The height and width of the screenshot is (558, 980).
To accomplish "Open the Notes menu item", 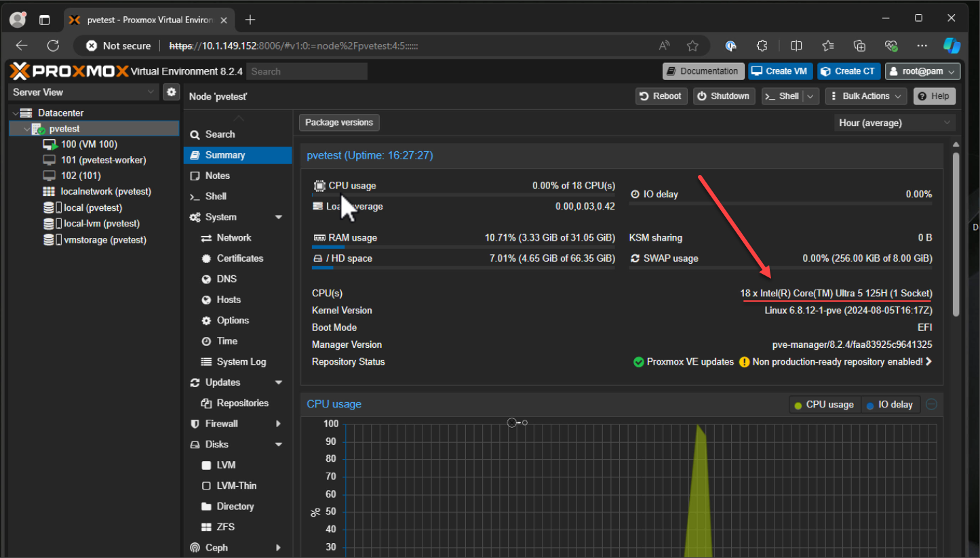I will (218, 176).
